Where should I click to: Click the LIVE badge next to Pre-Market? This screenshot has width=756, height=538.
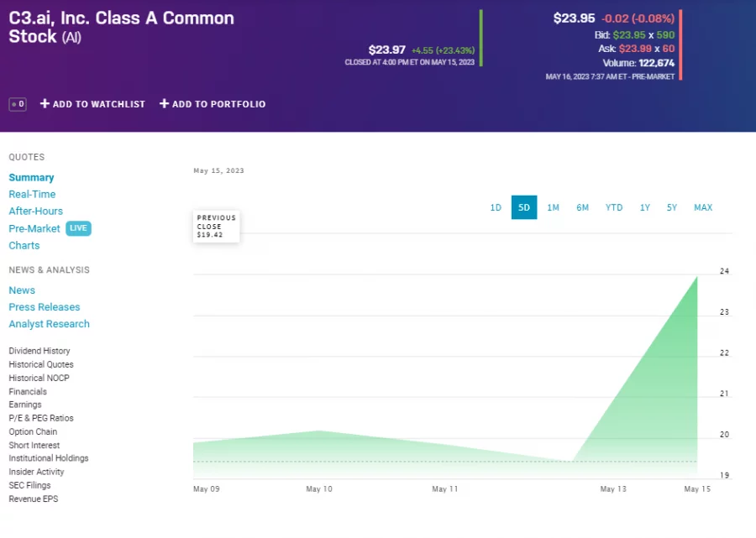tap(78, 228)
